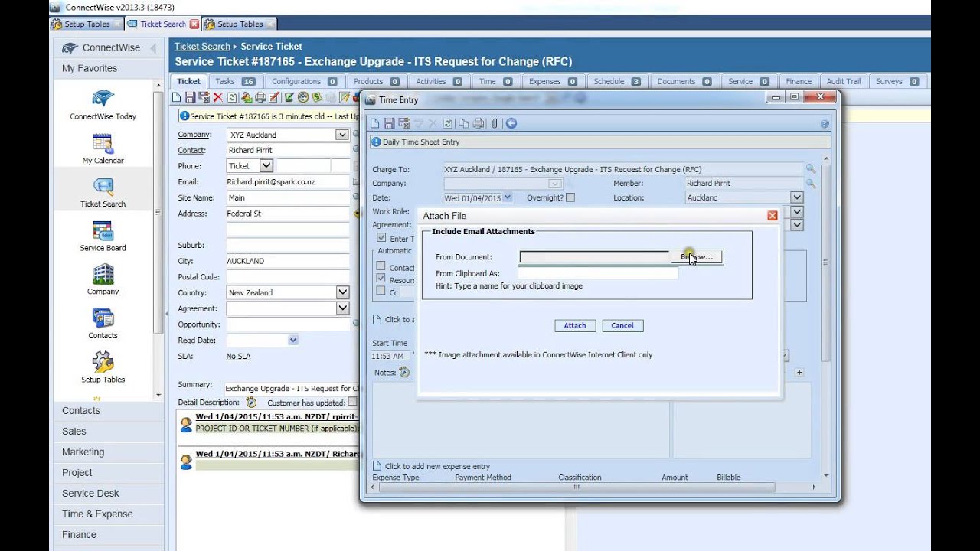Open ConnectWise Today from sidebar

pos(103,106)
